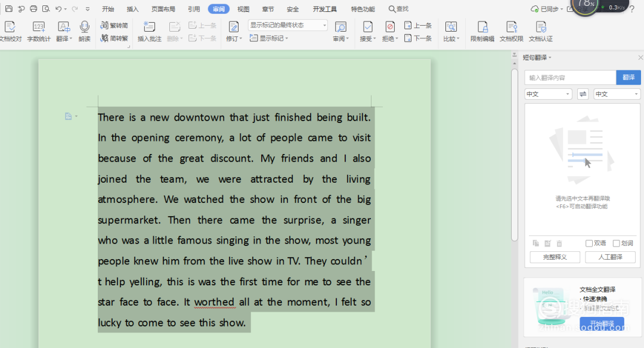Click the 文档认证 document certification icon
This screenshot has height=348, width=644.
click(541, 27)
